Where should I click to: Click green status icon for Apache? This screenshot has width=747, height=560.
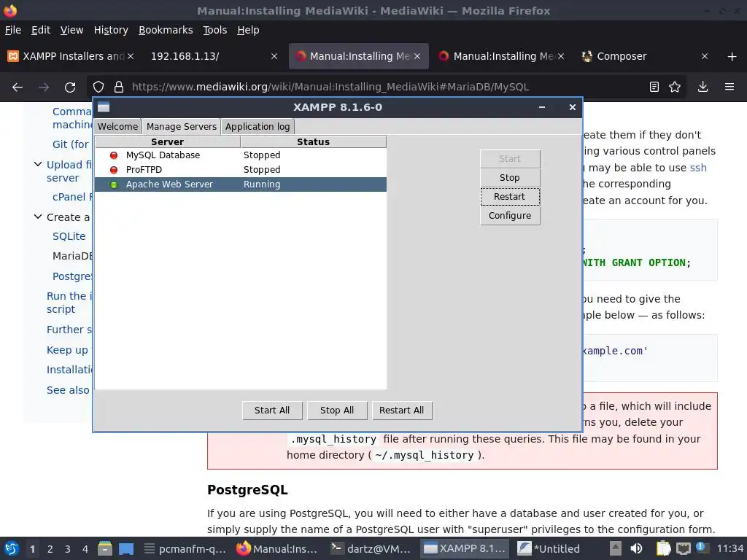(113, 184)
